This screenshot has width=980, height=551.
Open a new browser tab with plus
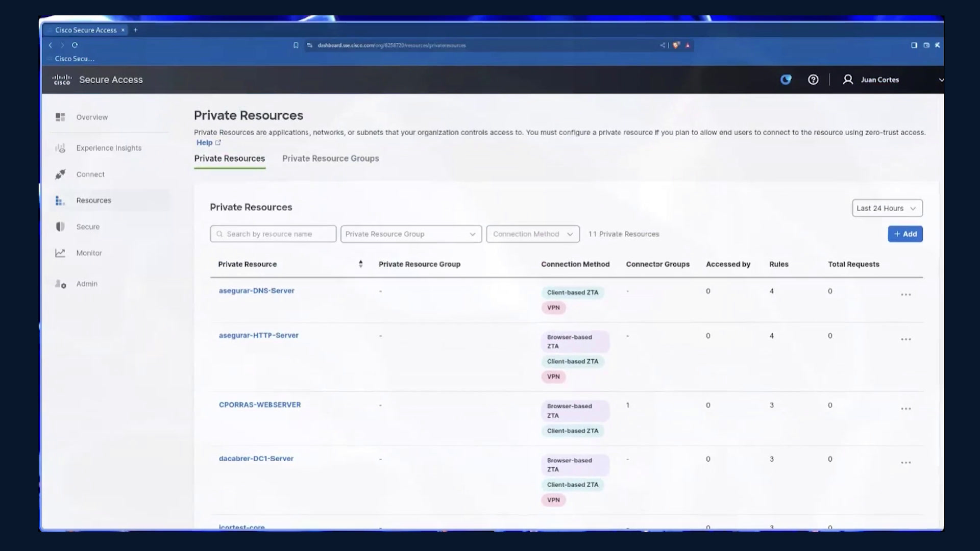(135, 30)
